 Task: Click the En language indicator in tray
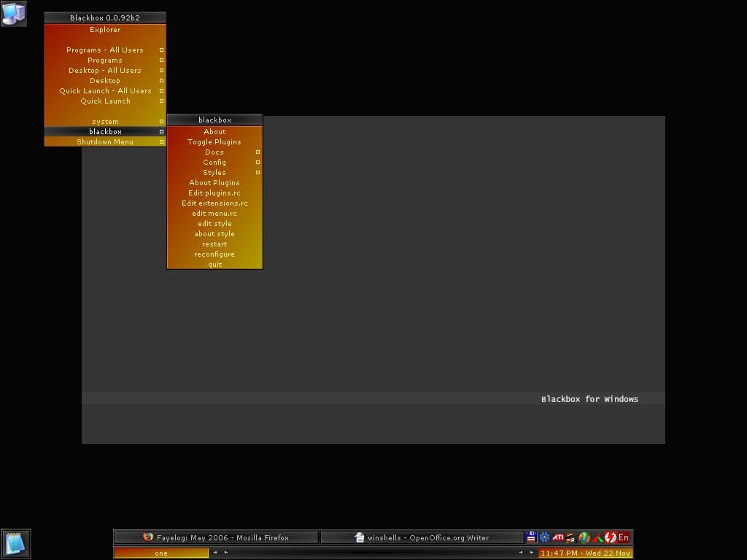pyautogui.click(x=624, y=537)
